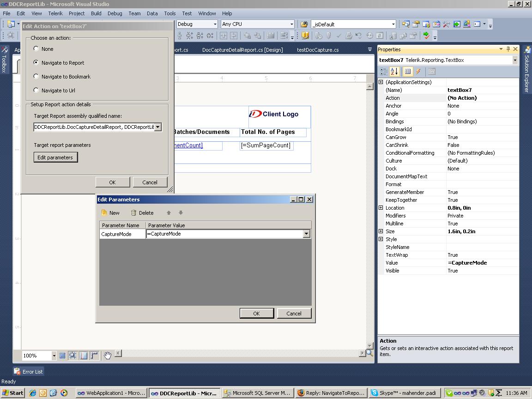Delete the selected parameter
Image resolution: width=532 pixels, height=399 pixels.
(143, 213)
